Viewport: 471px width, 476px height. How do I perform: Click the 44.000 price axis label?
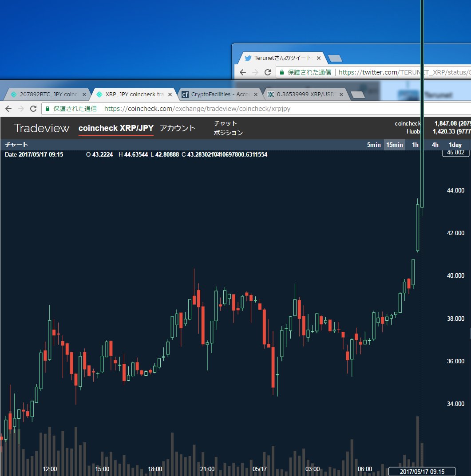pos(455,190)
